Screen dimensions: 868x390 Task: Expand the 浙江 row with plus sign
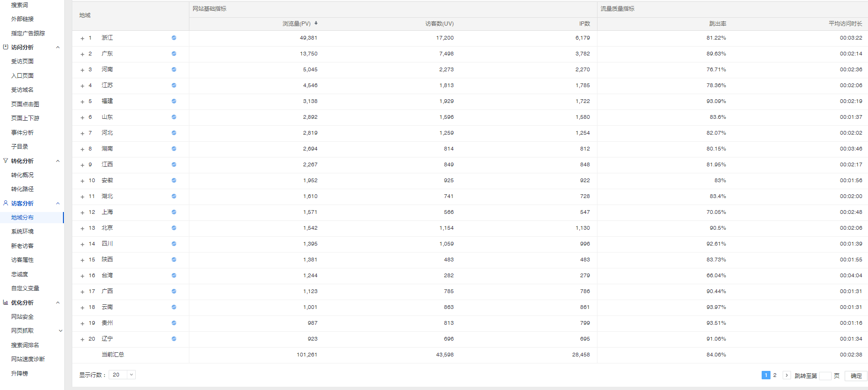tap(83, 38)
